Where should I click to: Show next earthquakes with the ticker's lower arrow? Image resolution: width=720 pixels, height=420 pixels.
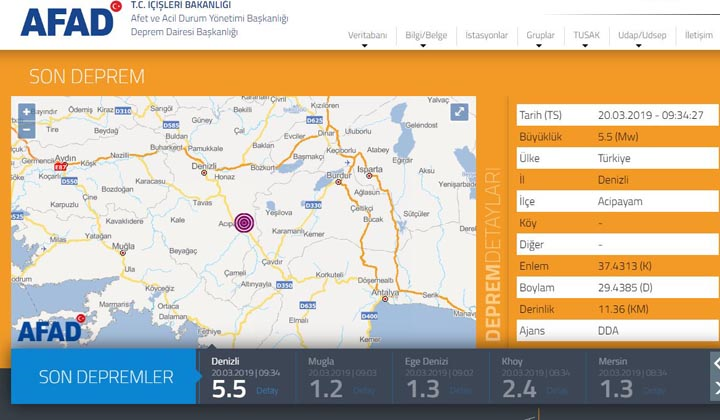click(715, 388)
